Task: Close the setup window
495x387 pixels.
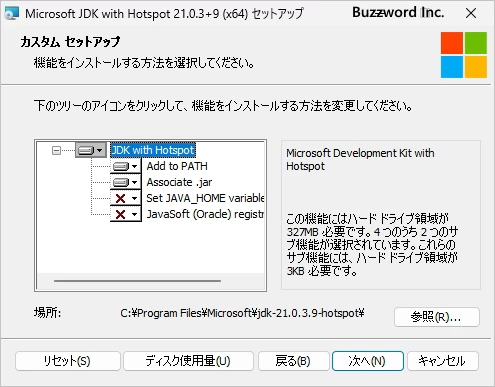Action: pos(471,13)
